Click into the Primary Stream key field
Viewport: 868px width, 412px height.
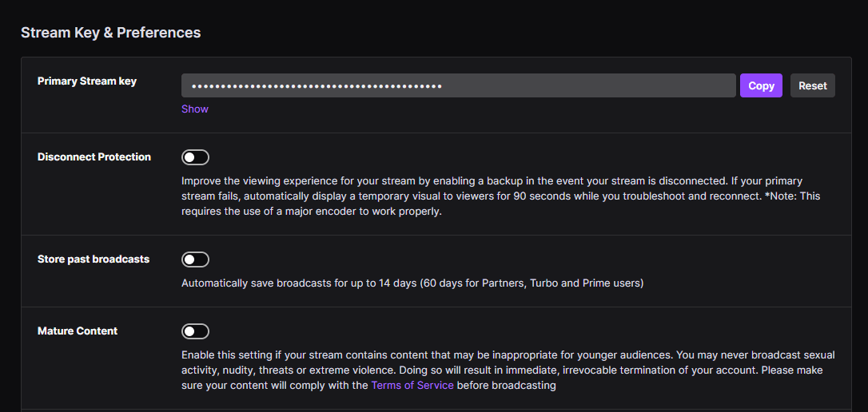coord(458,85)
